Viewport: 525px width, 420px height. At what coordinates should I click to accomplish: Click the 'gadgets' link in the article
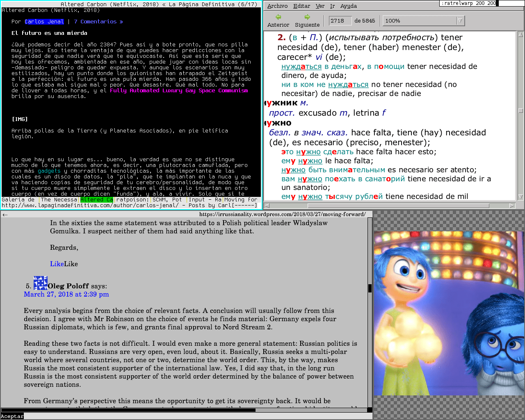point(49,171)
